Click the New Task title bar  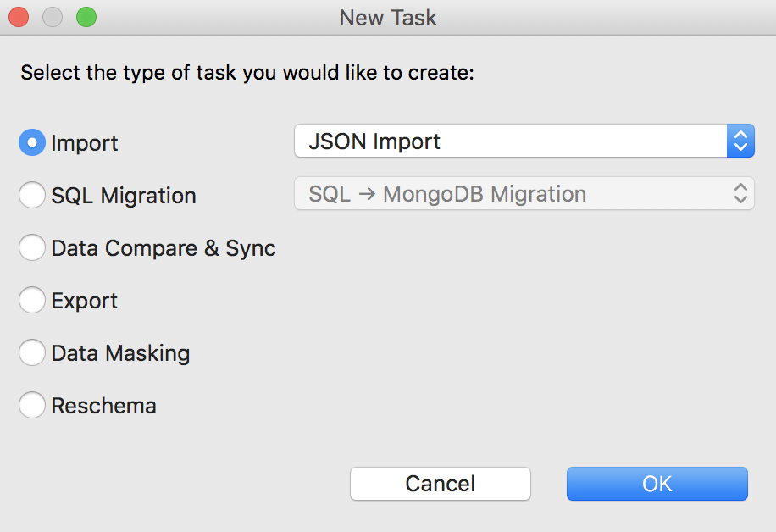coord(388,18)
